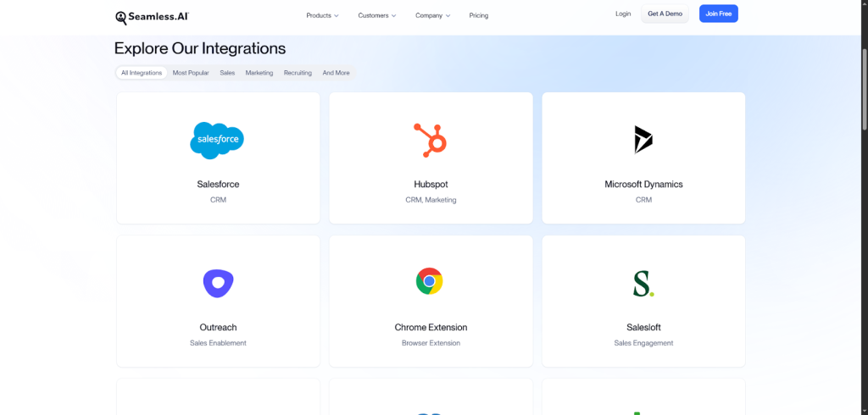Click the Join Free button
868x415 pixels.
(x=718, y=14)
